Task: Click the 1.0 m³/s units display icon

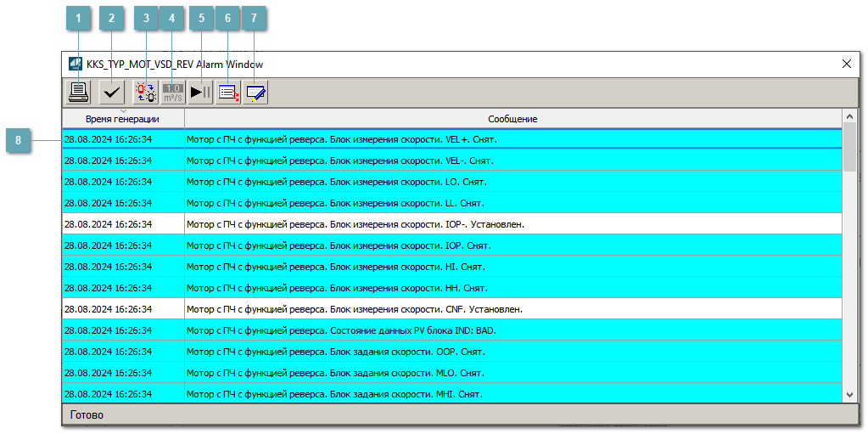Action: pyautogui.click(x=173, y=92)
